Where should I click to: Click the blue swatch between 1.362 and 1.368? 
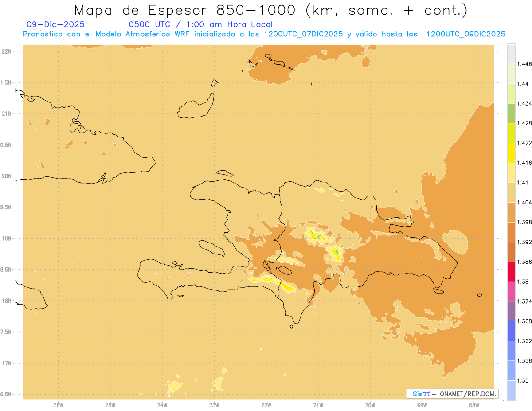[511, 331]
